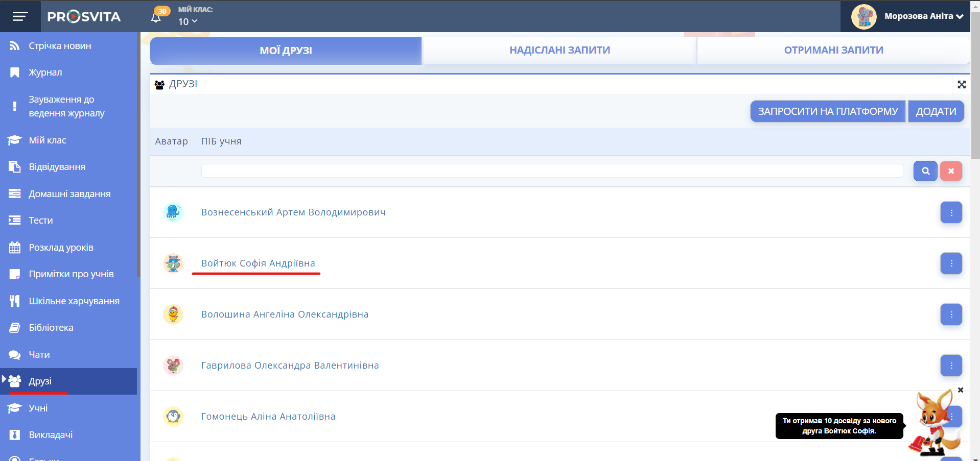Expand the Мій клас 10 dropdown

coord(188,21)
